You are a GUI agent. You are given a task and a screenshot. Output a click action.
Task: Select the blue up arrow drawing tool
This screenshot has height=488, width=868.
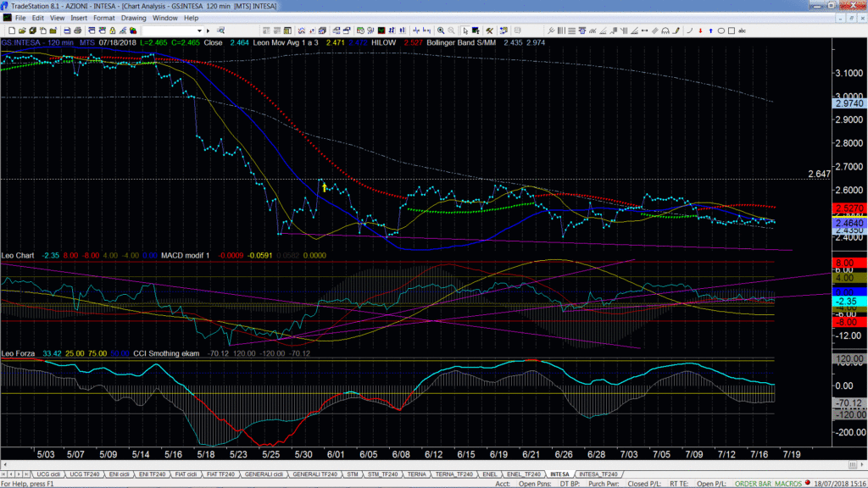tap(711, 31)
